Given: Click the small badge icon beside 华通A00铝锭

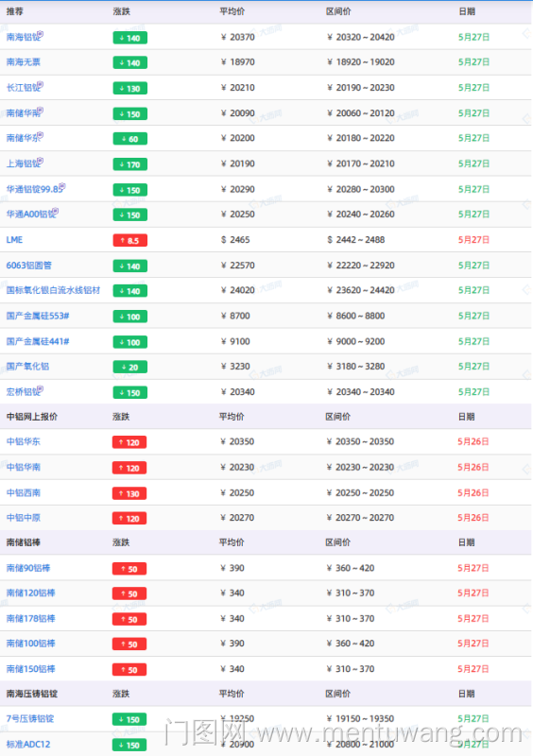Looking at the screenshot, I should point(56,211).
